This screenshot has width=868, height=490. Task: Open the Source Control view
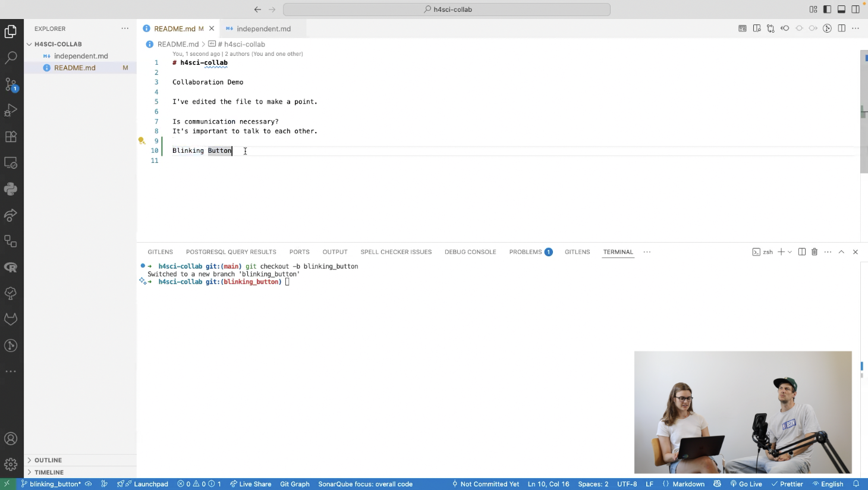coord(11,84)
